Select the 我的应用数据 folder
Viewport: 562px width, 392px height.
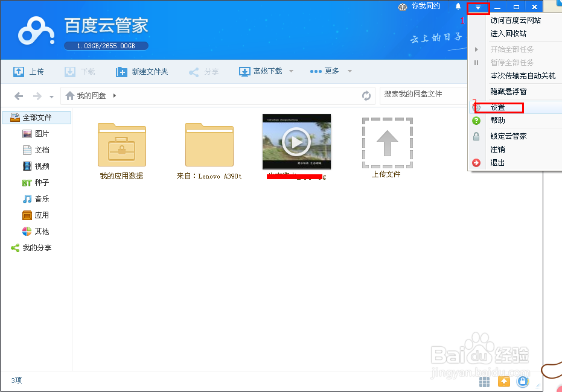(121, 151)
